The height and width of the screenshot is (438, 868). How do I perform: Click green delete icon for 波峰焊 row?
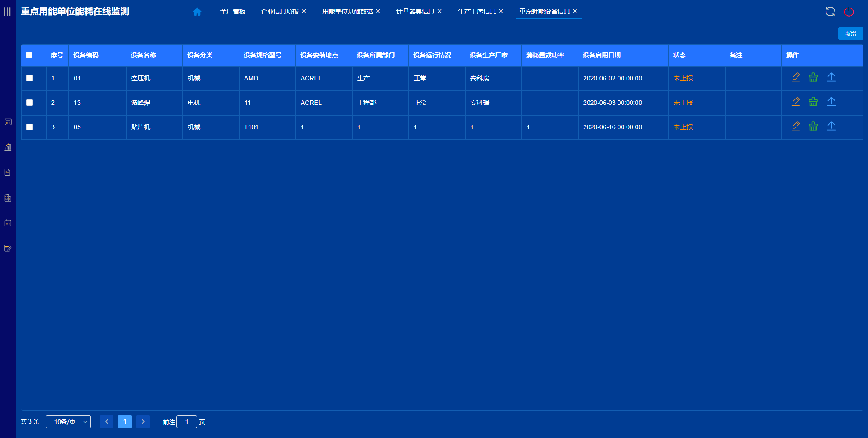(813, 102)
